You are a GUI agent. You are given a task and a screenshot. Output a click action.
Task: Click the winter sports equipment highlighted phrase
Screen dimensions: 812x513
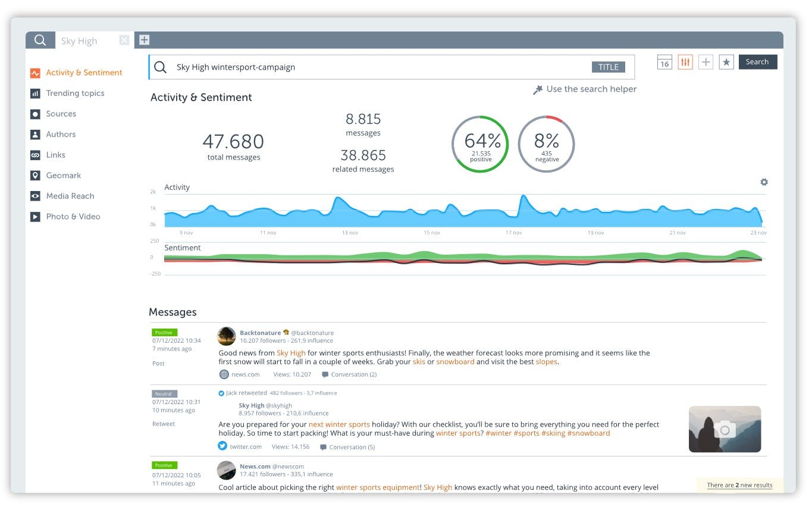point(378,487)
